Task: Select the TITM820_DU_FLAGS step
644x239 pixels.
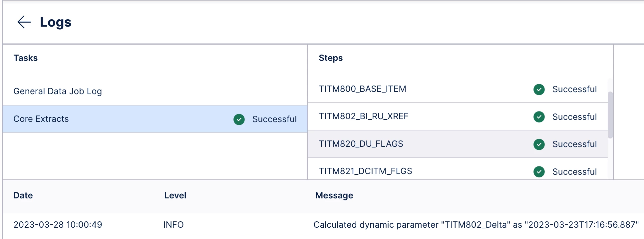Action: (x=361, y=144)
